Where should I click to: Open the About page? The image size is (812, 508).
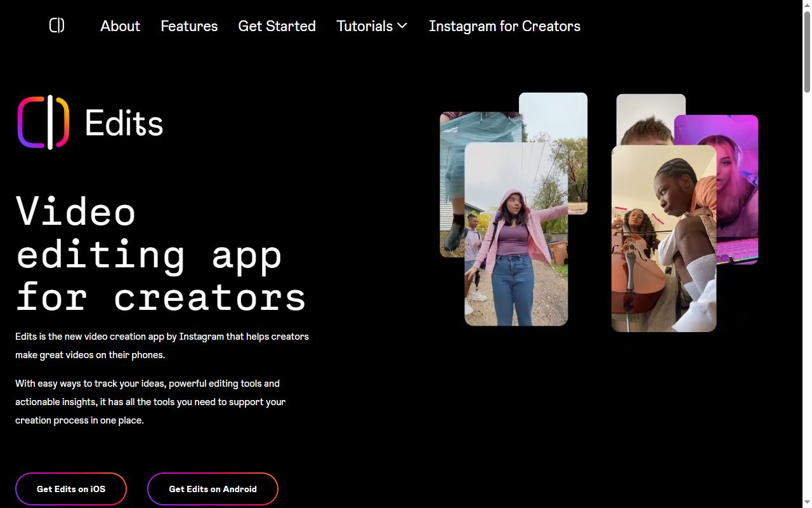pos(121,26)
